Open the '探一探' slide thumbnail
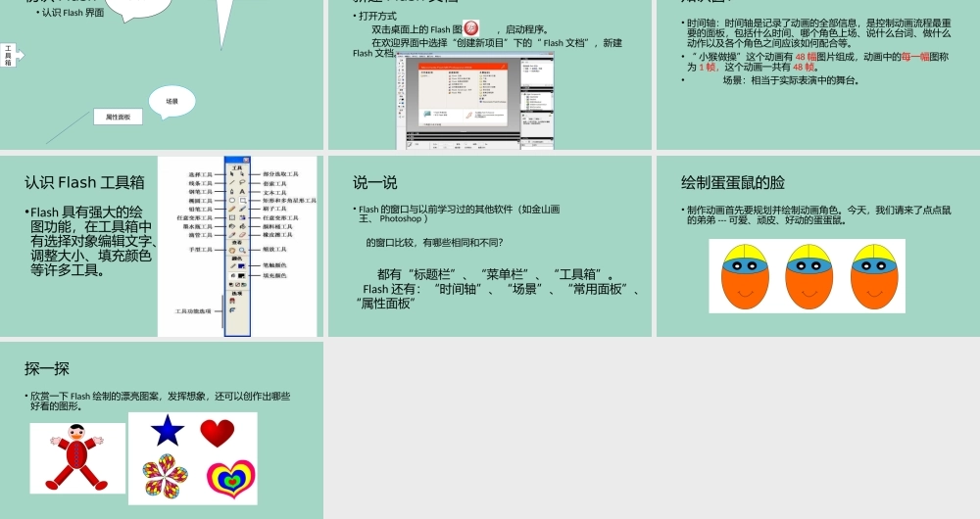 point(162,430)
